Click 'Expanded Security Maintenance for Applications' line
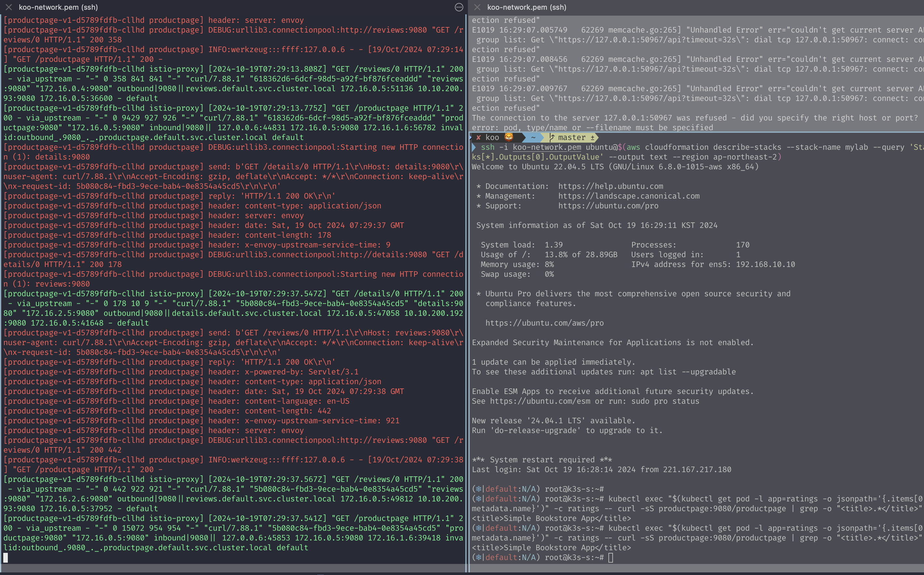The width and height of the screenshot is (924, 575). [x=613, y=343]
